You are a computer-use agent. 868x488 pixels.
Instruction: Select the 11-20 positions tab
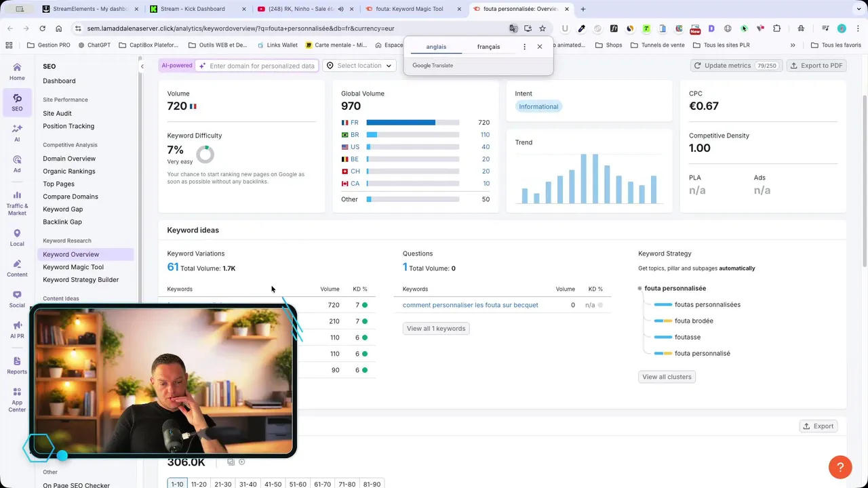(x=199, y=484)
